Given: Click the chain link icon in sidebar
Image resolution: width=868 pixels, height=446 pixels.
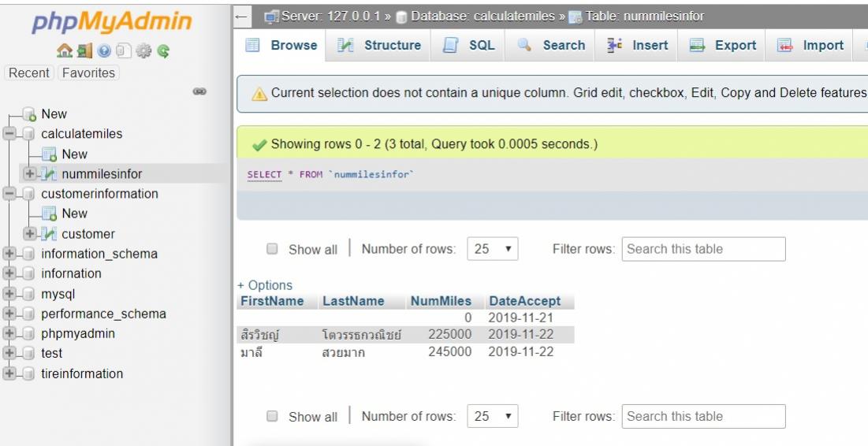Looking at the screenshot, I should point(199,91).
